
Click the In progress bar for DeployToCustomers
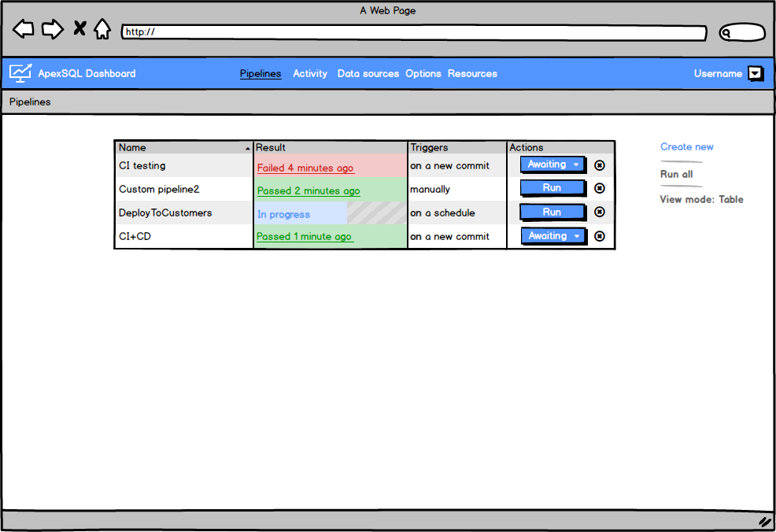click(330, 213)
